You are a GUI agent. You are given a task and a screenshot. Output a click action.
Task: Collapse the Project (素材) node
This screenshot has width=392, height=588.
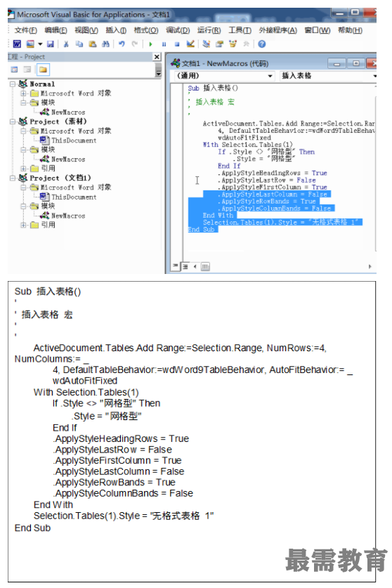point(13,122)
